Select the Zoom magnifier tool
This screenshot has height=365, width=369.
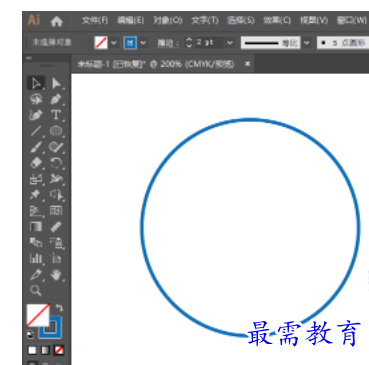(x=36, y=291)
